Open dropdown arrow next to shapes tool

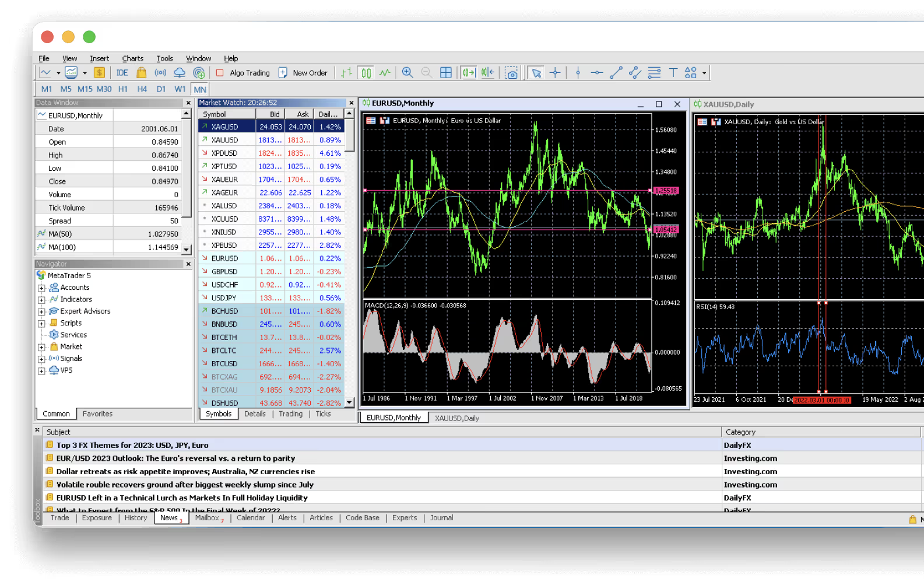click(x=704, y=73)
